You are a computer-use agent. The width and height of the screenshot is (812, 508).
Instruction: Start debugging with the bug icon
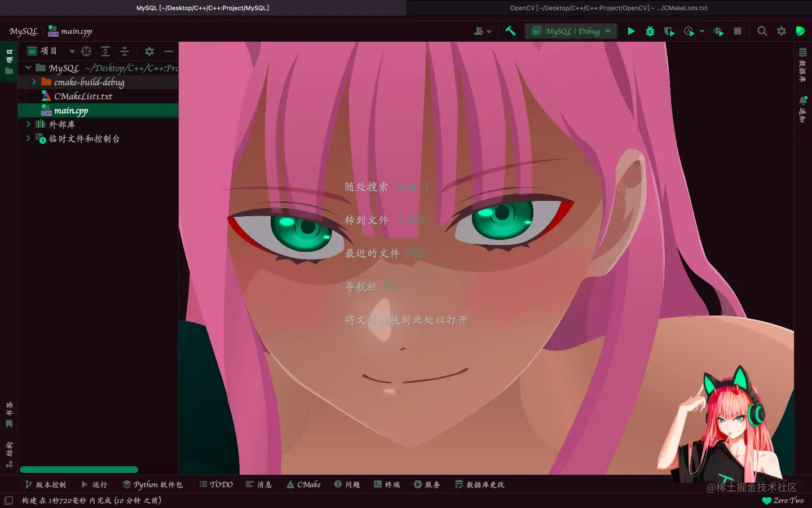click(x=650, y=31)
